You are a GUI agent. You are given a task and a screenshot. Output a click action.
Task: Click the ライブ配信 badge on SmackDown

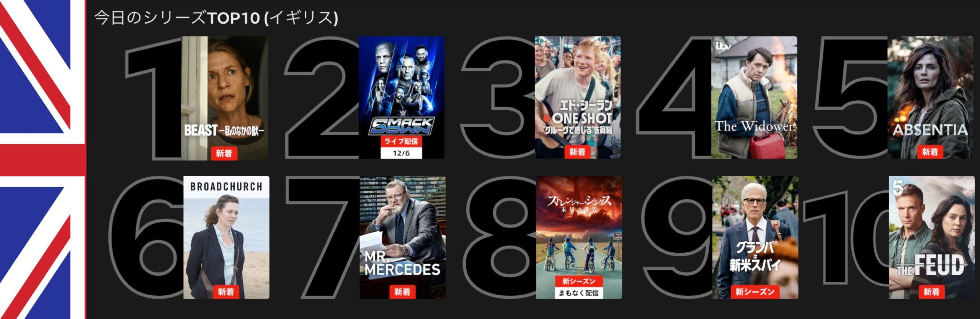401,141
